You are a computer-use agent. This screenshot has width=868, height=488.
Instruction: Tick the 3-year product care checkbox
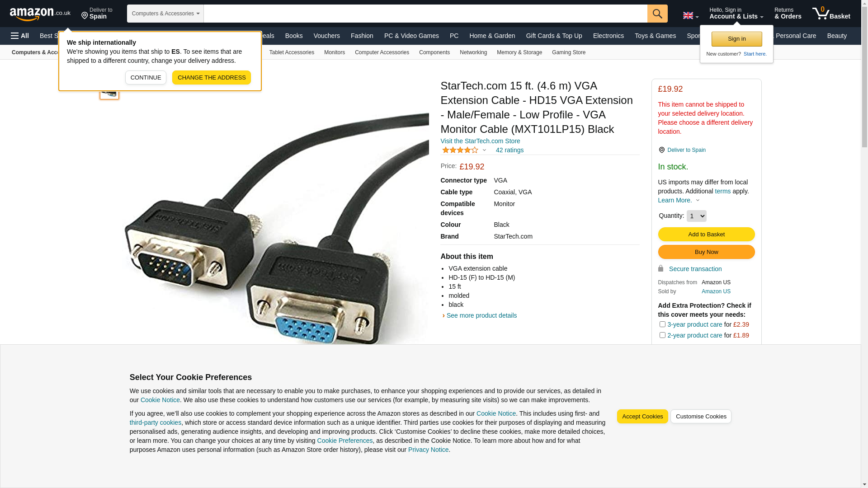[662, 324]
